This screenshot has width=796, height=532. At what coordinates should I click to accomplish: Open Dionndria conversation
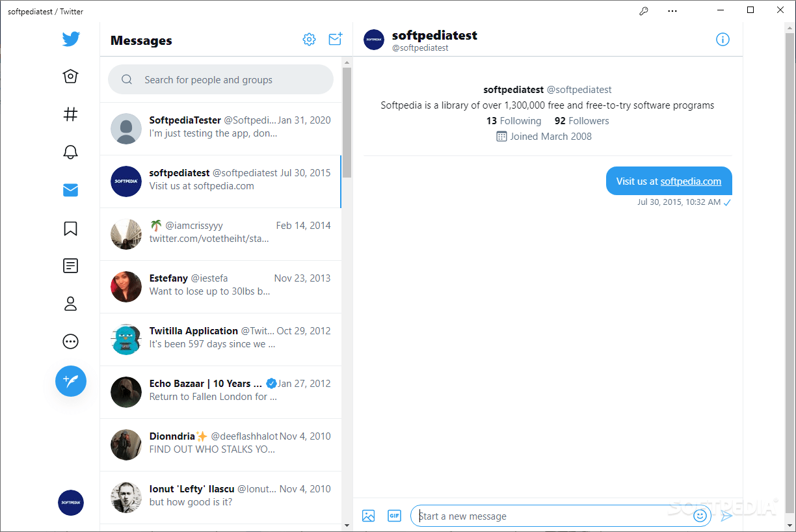click(x=220, y=444)
